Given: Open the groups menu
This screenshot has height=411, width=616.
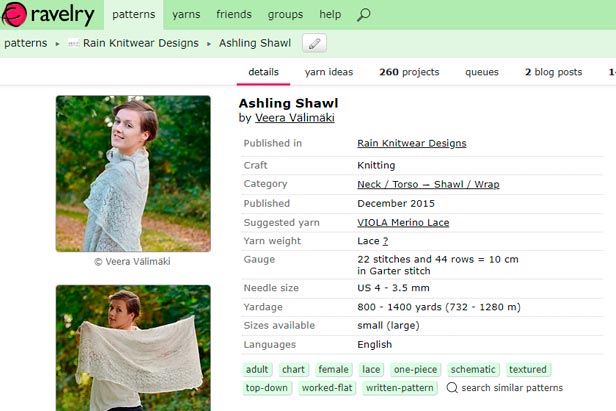Looking at the screenshot, I should click(x=285, y=15).
